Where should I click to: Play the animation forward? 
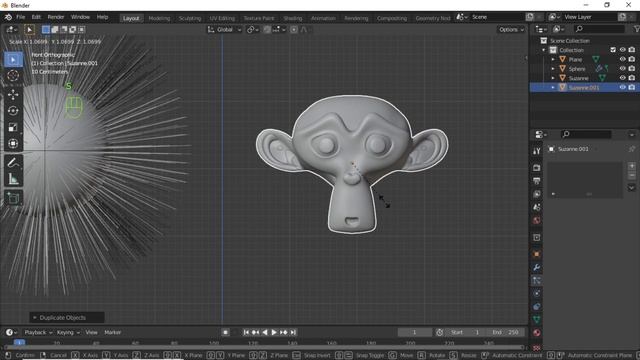click(274, 332)
